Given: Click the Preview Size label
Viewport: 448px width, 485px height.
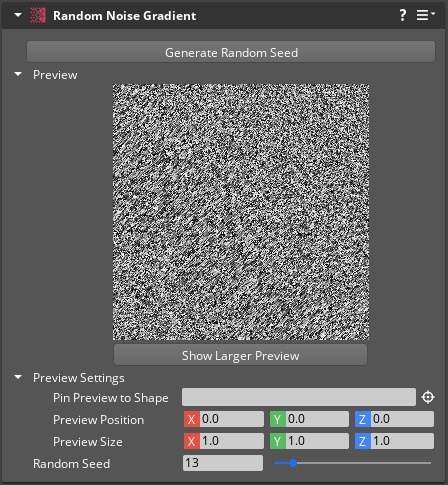Looking at the screenshot, I should tap(88, 441).
